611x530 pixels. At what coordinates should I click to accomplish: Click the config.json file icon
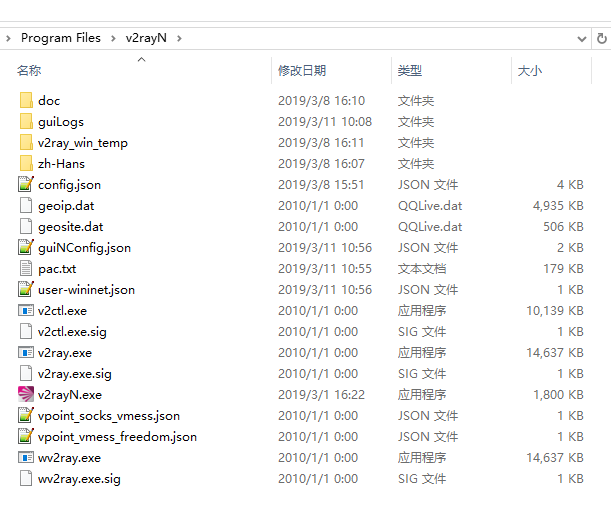26,184
